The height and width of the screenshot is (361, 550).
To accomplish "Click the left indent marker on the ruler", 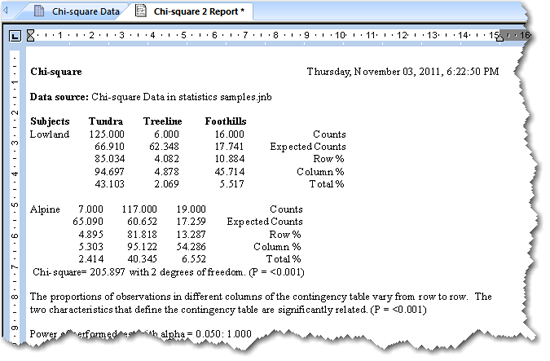I will pos(31,35).
